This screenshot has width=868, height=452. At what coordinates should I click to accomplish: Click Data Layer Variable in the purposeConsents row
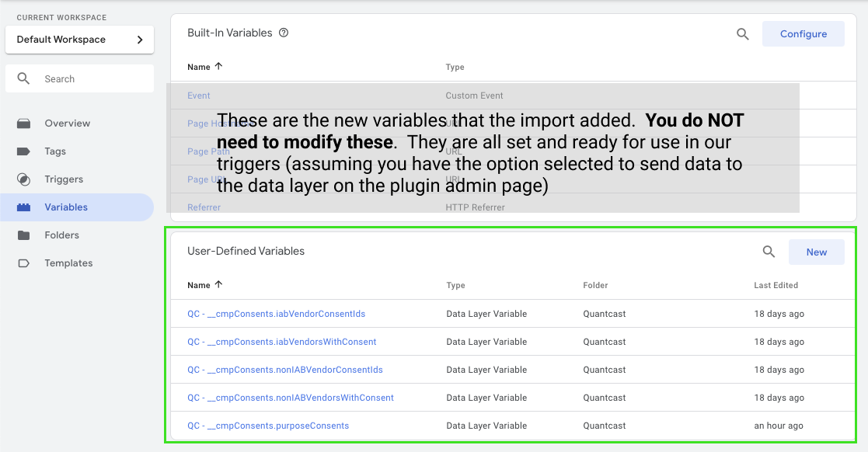pos(486,426)
